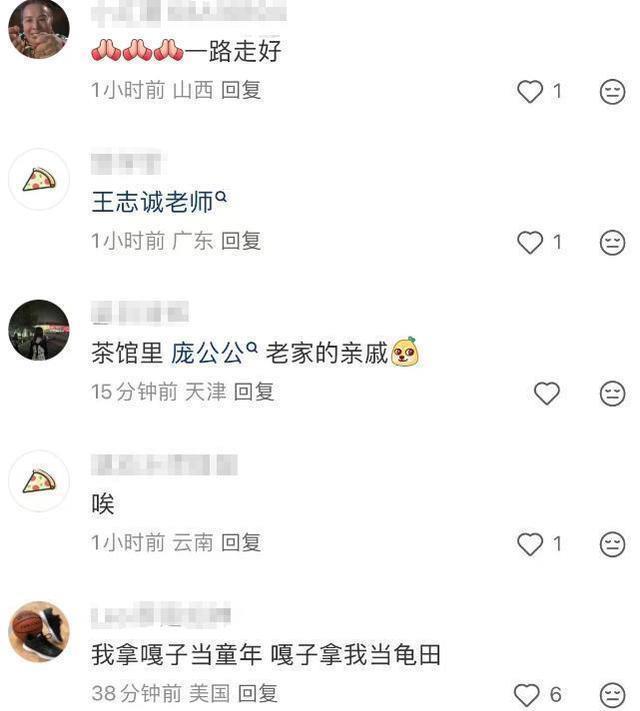This screenshot has height=711, width=640.
Task: Open the pizza avatar above 王志诚老师
Action: point(39,179)
